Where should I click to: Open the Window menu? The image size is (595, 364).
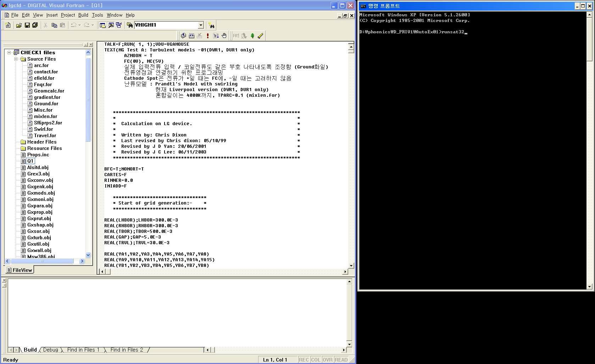[x=114, y=15]
